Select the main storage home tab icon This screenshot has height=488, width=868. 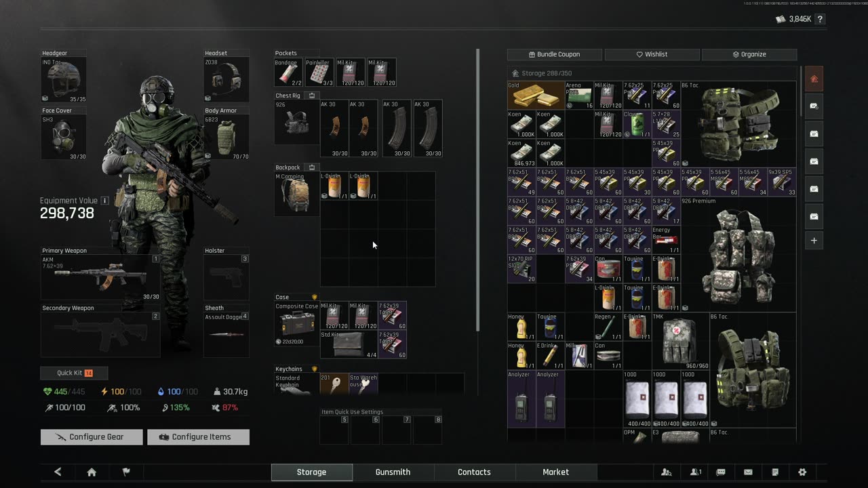[x=814, y=79]
